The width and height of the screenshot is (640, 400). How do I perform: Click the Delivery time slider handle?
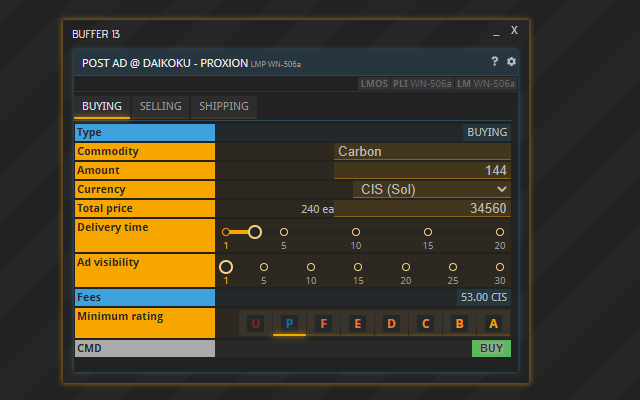[x=255, y=232]
